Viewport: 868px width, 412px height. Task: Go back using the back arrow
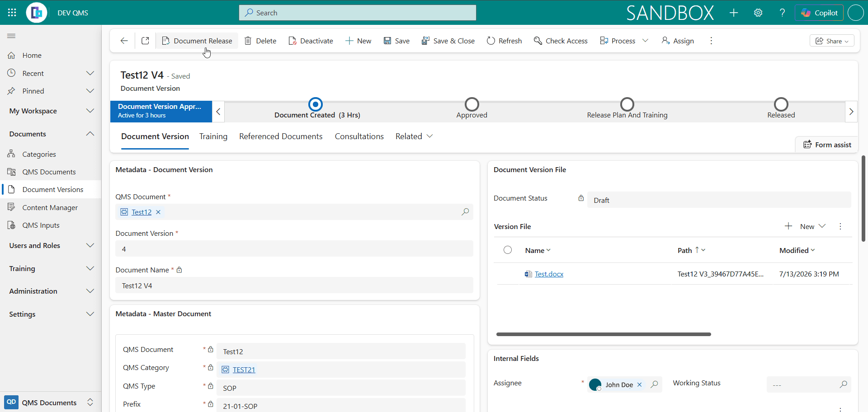pyautogui.click(x=124, y=41)
